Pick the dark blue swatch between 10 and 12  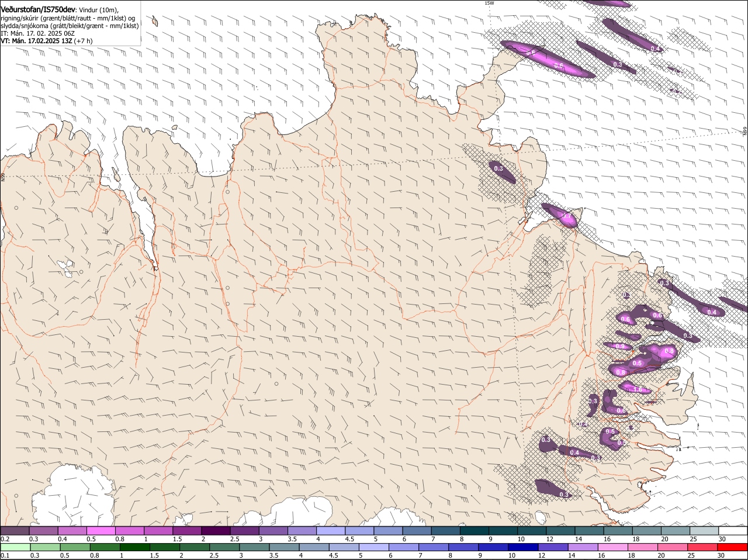(x=524, y=547)
